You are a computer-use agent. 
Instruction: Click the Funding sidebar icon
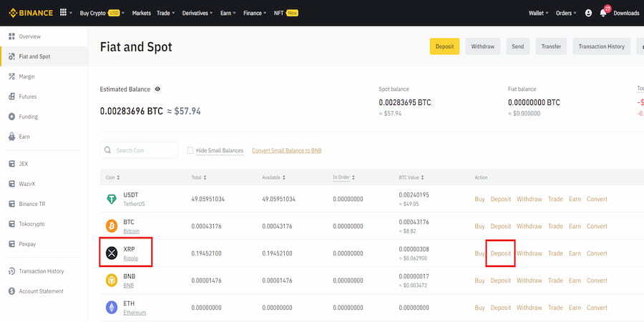pos(12,117)
